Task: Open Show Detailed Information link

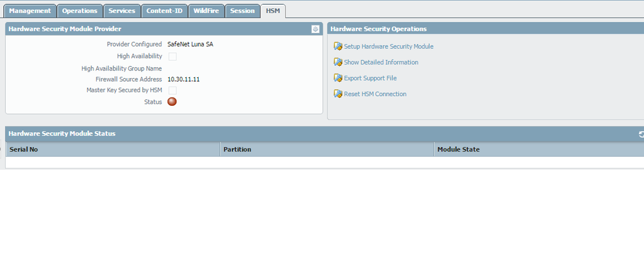Action: tap(381, 63)
